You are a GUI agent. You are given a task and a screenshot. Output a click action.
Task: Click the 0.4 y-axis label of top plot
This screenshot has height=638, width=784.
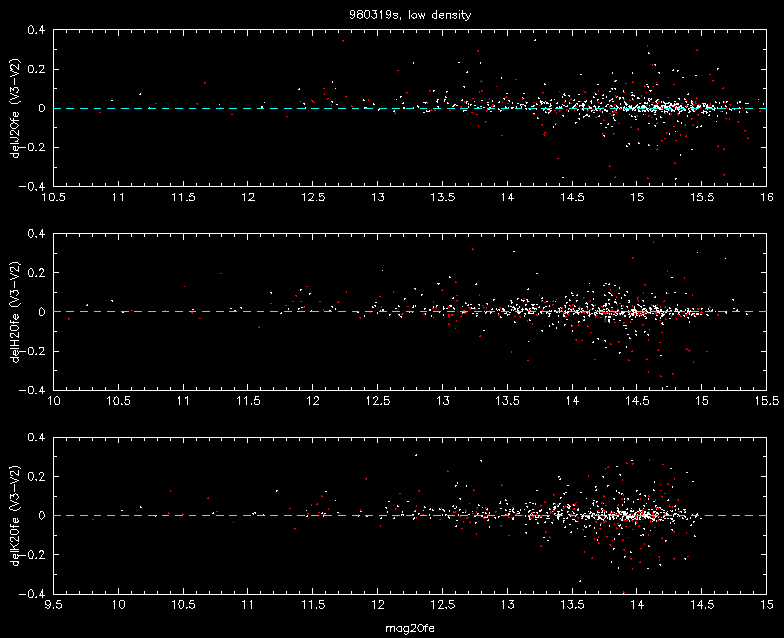coord(36,30)
